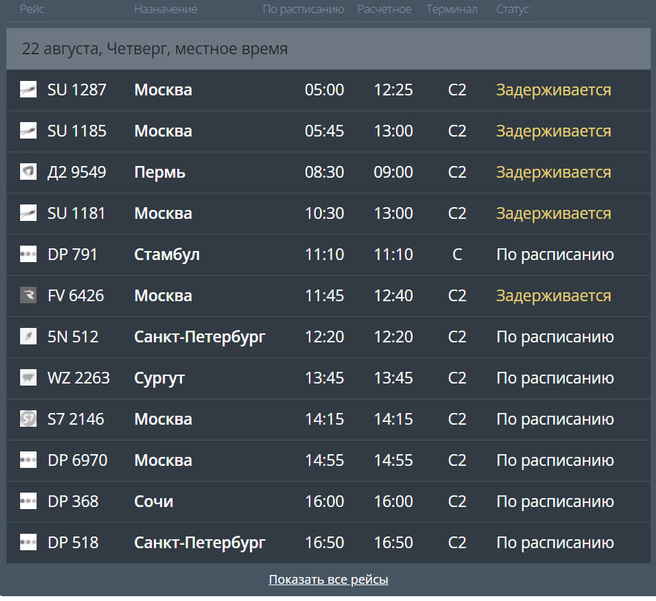Click the airline icon for 5N 512
The height and width of the screenshot is (601, 656).
tap(28, 337)
